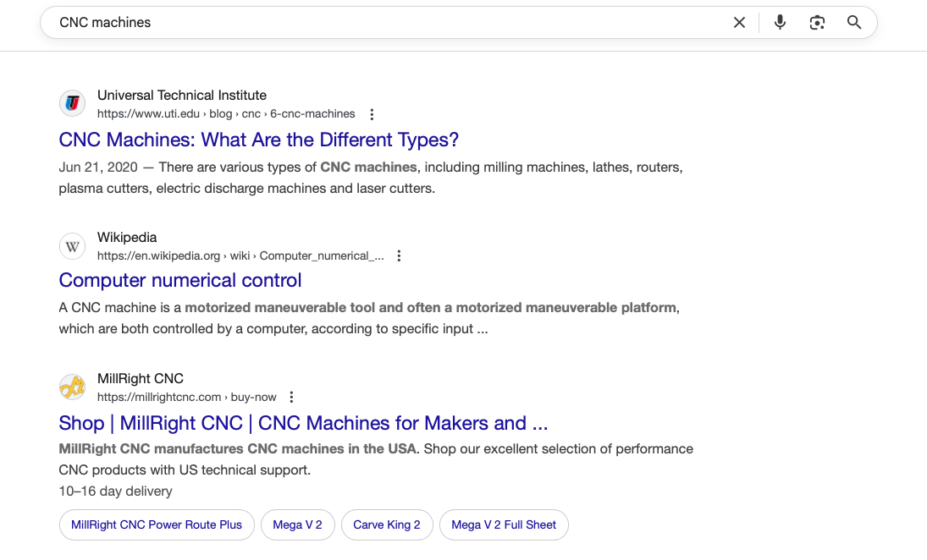The width and height of the screenshot is (927, 560).
Task: Click the millrightcnc.com buy-now URL breadcrumb
Action: 186,397
